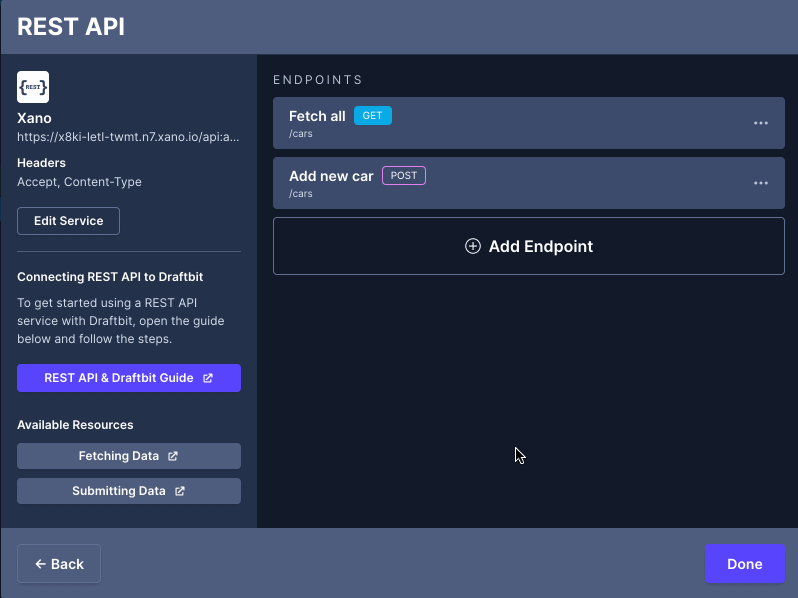Image resolution: width=798 pixels, height=598 pixels.
Task: Open the three-dot menu for Add new car endpoint
Action: click(x=761, y=183)
